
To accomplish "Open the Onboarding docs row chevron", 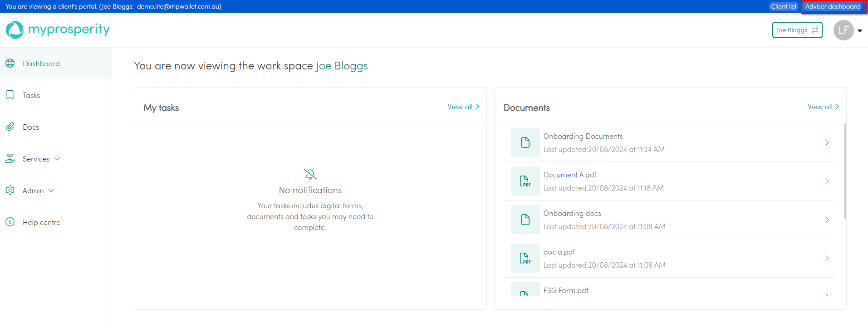I will click(827, 220).
